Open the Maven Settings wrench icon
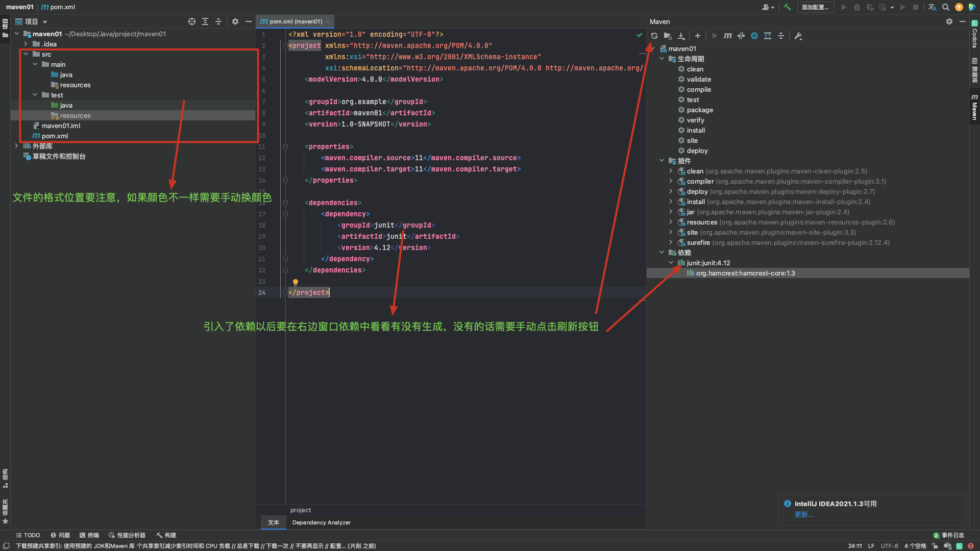The height and width of the screenshot is (551, 980). (x=798, y=36)
